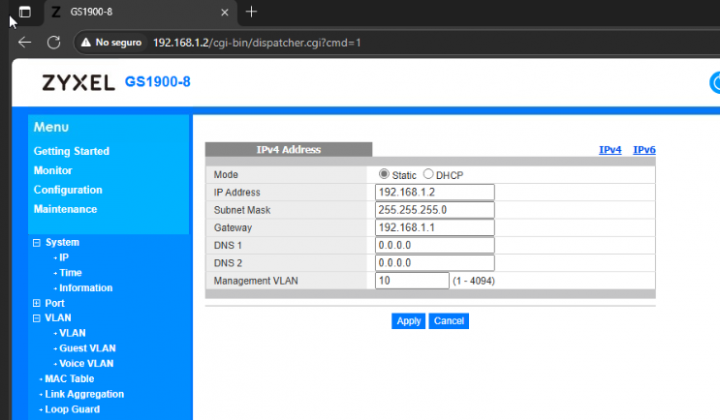This screenshot has width=720, height=420.
Task: Click the browser back arrow icon
Action: tap(25, 42)
